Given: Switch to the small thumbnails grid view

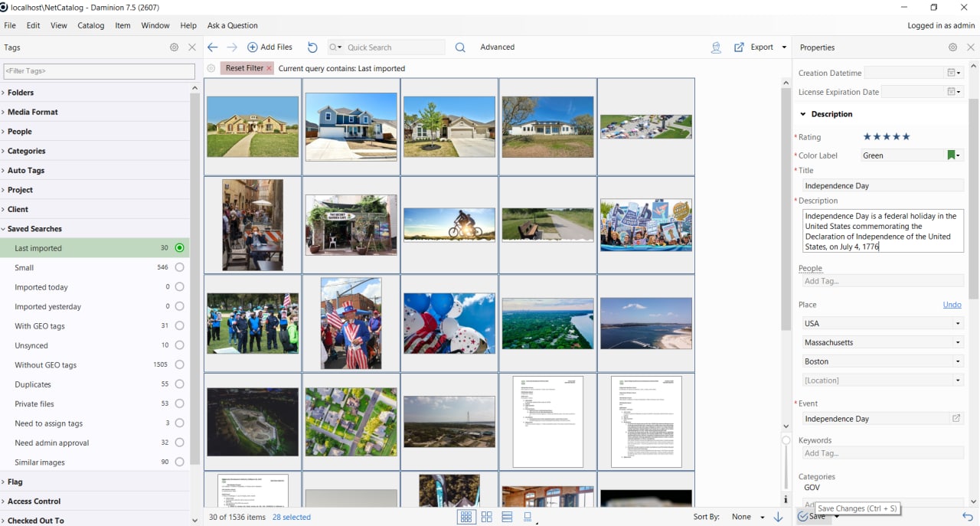Looking at the screenshot, I should coord(465,518).
